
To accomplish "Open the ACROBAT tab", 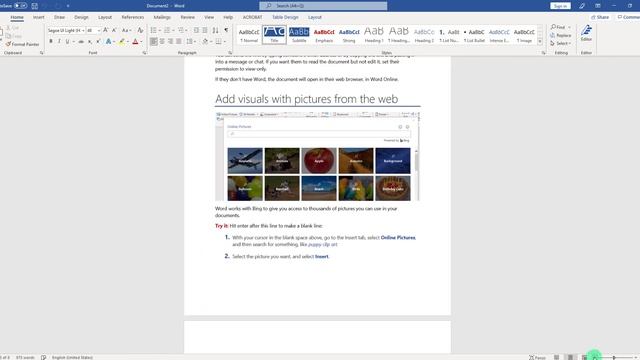I will [x=252, y=17].
